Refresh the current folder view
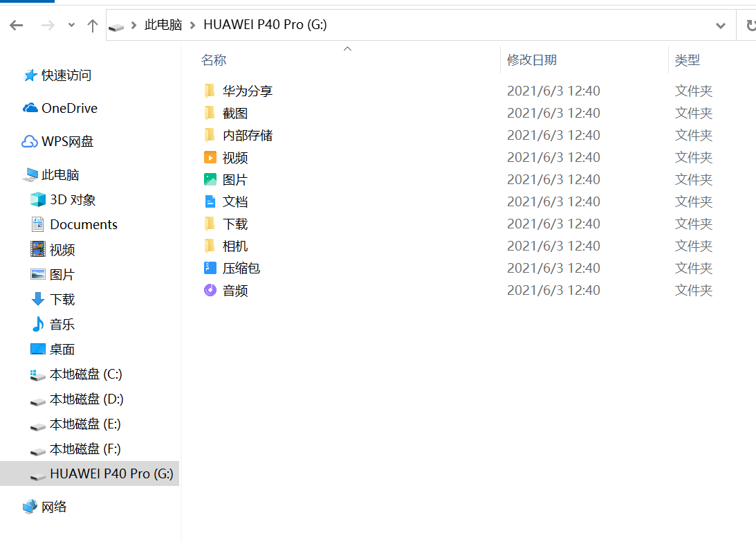This screenshot has height=542, width=756. pyautogui.click(x=750, y=25)
